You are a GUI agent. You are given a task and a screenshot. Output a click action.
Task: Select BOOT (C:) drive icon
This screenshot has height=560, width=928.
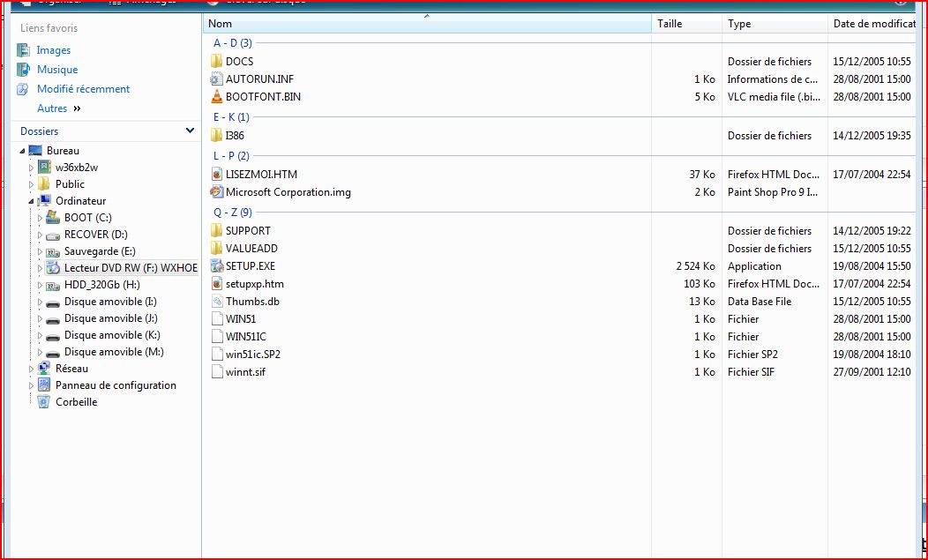53,217
